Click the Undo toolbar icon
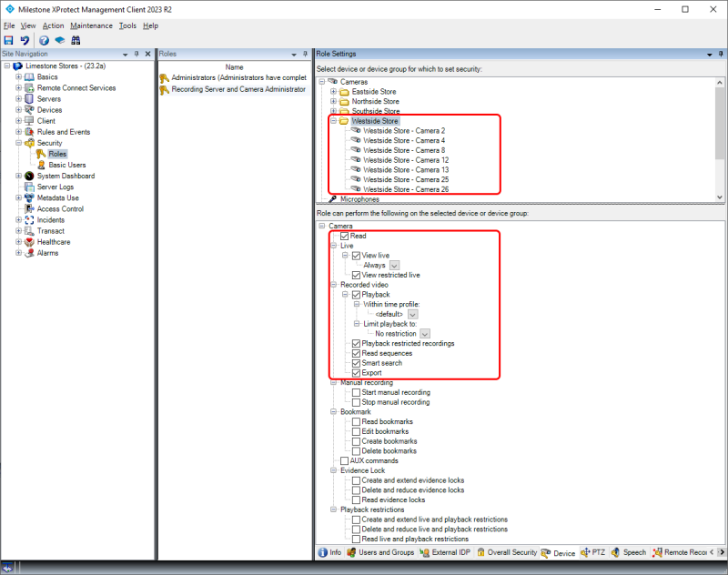Viewport: 728px width, 575px height. (25, 40)
